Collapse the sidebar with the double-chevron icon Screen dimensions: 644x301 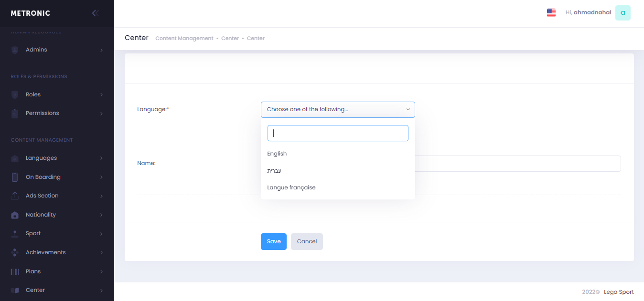tap(95, 13)
